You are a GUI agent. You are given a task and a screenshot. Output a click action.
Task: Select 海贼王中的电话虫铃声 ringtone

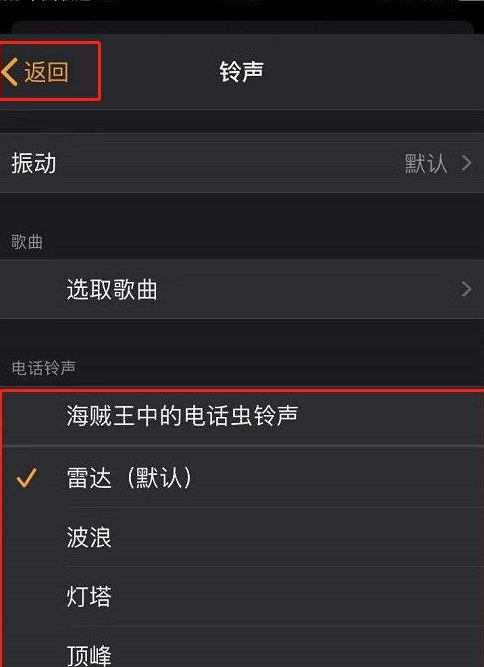point(242,416)
